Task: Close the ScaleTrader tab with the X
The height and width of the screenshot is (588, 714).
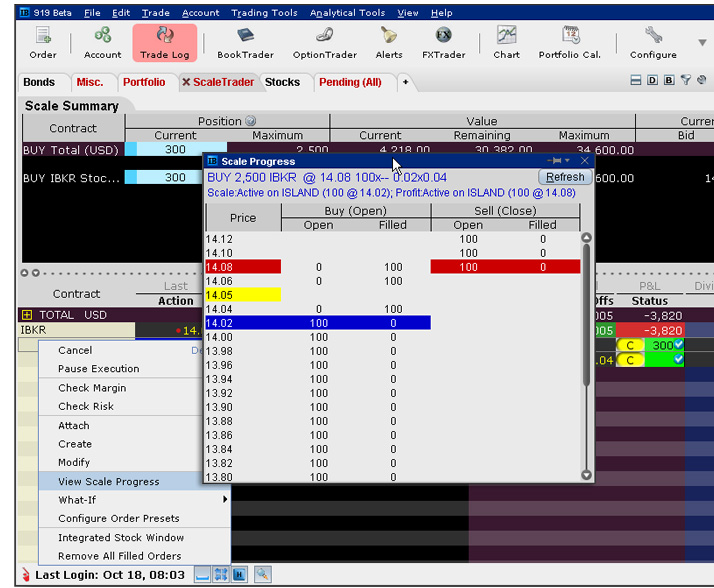Action: click(x=186, y=82)
